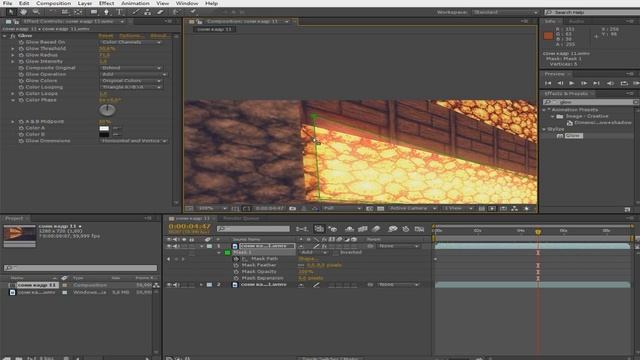Select the Hand tool
This screenshot has width=640, height=360.
(23, 12)
